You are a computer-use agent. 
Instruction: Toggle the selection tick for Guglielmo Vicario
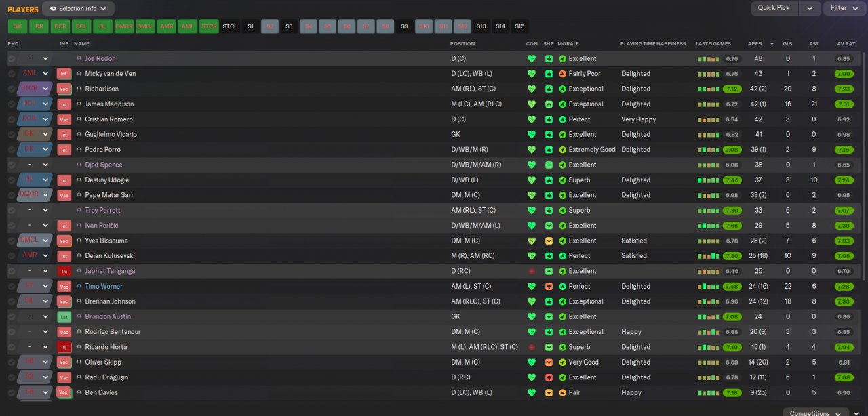coord(12,134)
